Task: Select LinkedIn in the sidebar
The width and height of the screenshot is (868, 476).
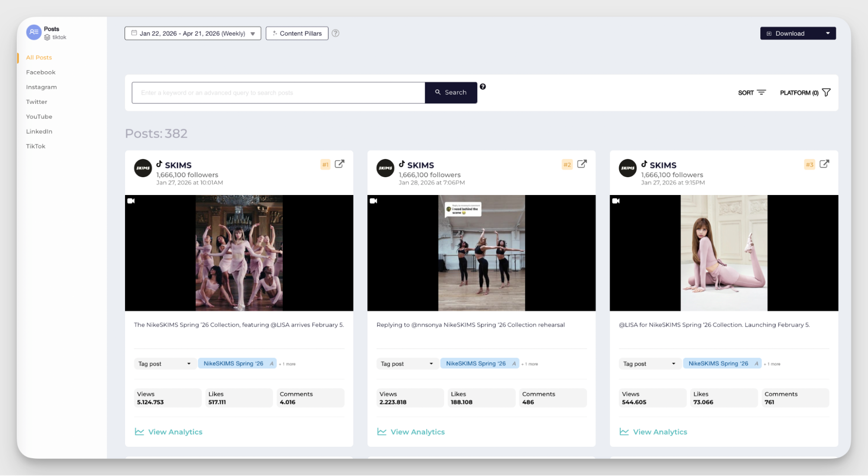Action: pyautogui.click(x=39, y=131)
